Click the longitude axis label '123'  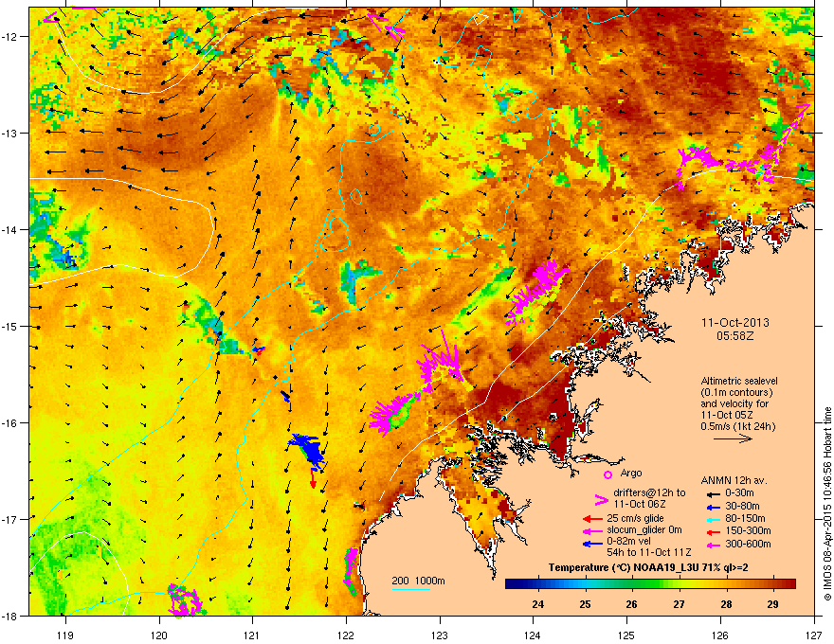(x=440, y=634)
